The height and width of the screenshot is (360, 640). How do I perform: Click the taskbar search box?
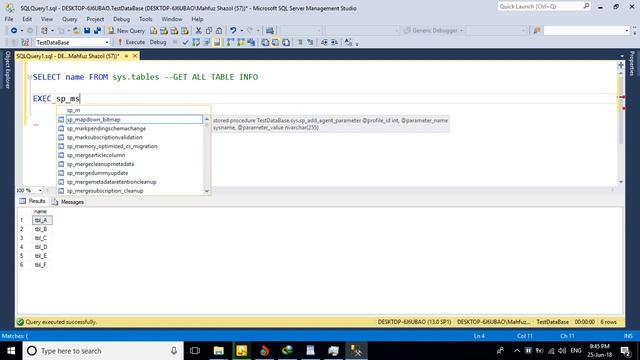(x=103, y=351)
